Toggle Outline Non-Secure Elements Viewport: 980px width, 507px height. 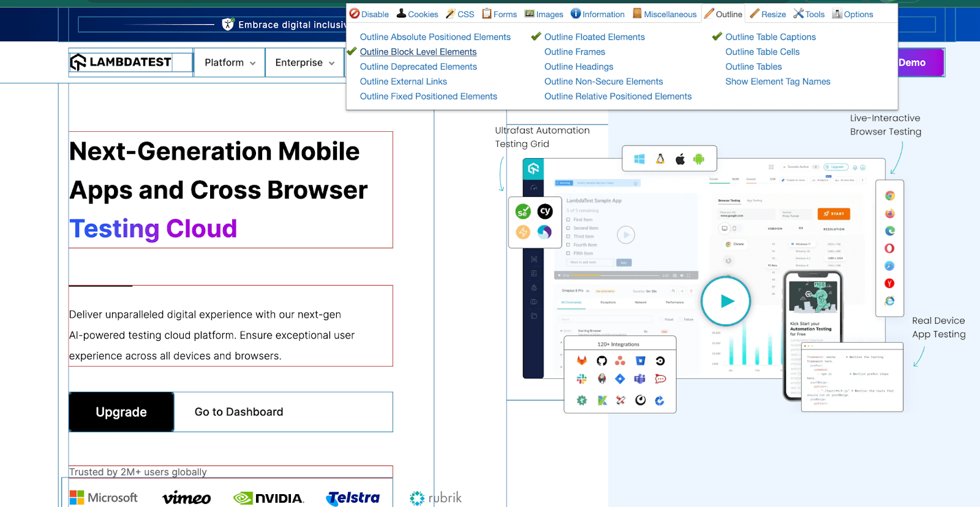[603, 82]
